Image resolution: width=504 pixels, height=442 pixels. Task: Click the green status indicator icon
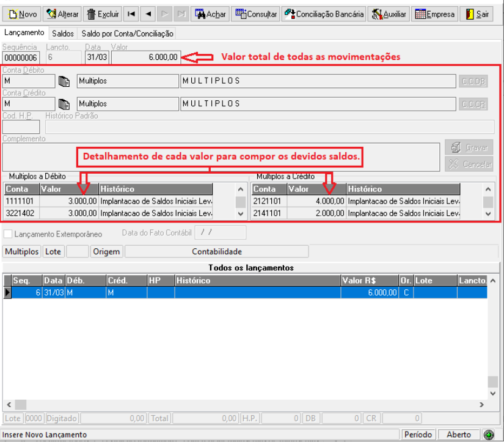tap(489, 435)
